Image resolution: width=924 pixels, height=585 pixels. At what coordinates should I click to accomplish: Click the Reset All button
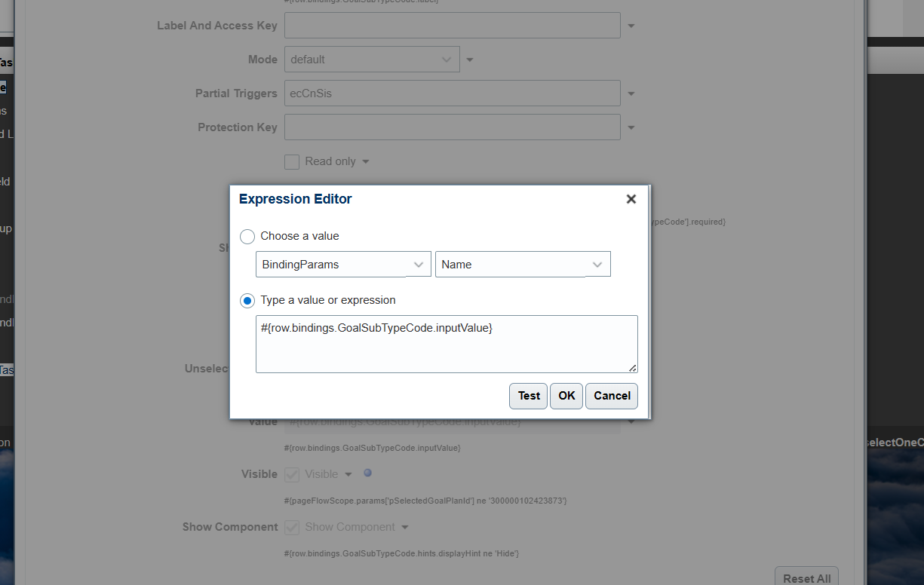click(x=806, y=577)
